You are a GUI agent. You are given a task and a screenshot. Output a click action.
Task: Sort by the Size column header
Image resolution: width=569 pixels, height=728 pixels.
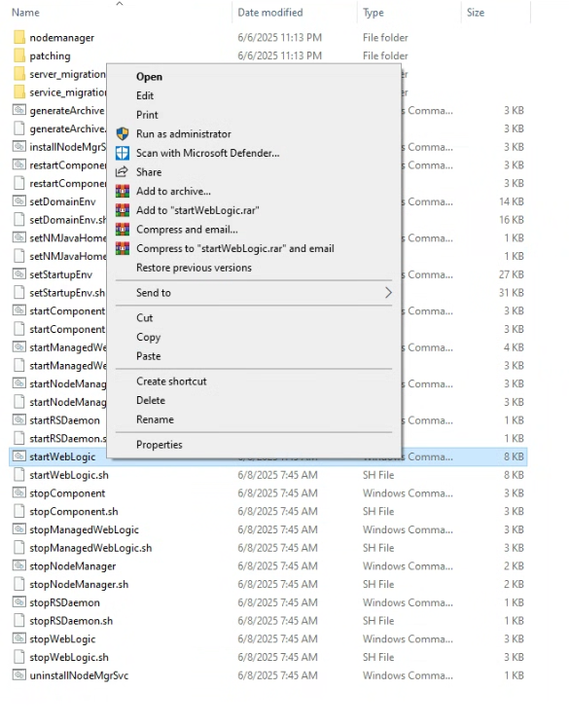coord(476,13)
